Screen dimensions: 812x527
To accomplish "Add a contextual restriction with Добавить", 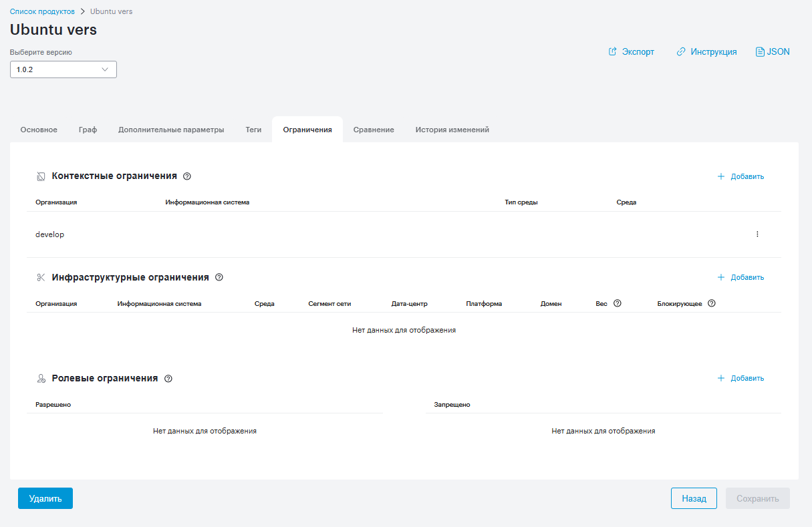I will tap(740, 176).
